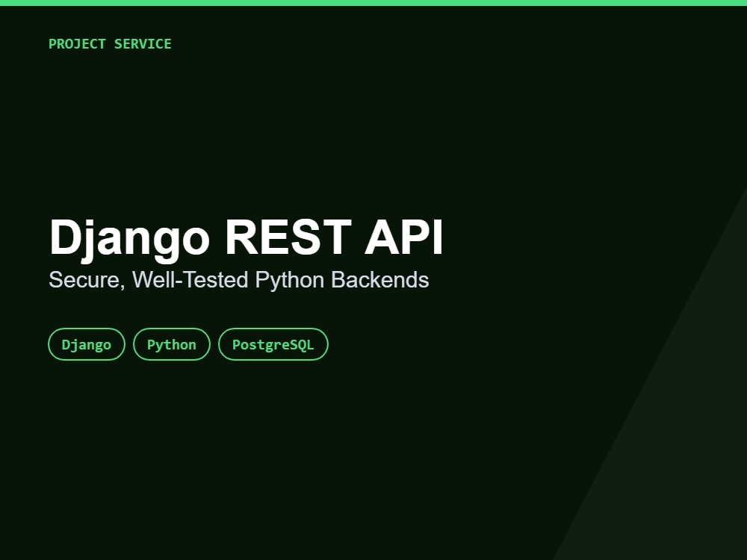The width and height of the screenshot is (747, 560).
Task: Click the PostgreSQL tag pill
Action: point(273,344)
